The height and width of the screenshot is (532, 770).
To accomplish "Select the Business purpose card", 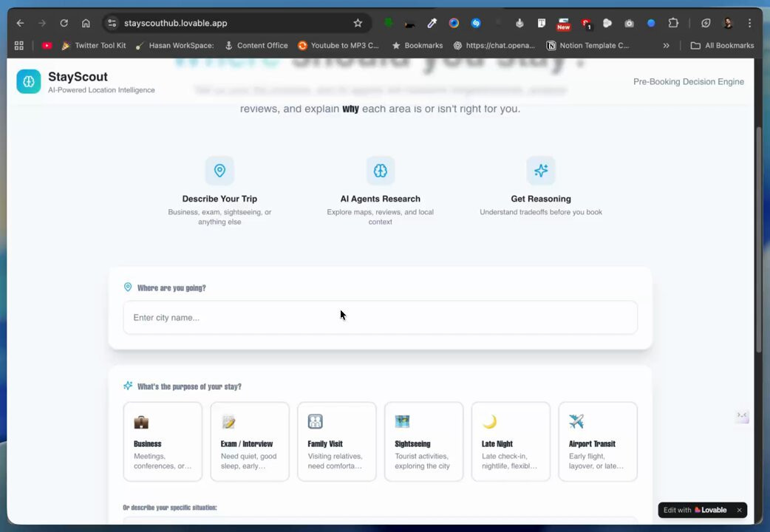I will tap(163, 442).
